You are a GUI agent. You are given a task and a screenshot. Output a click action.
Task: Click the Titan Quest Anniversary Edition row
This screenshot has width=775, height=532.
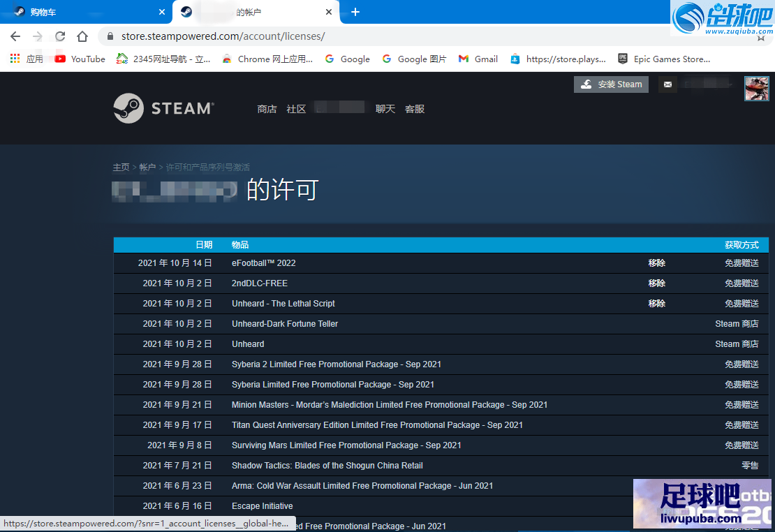coord(441,425)
